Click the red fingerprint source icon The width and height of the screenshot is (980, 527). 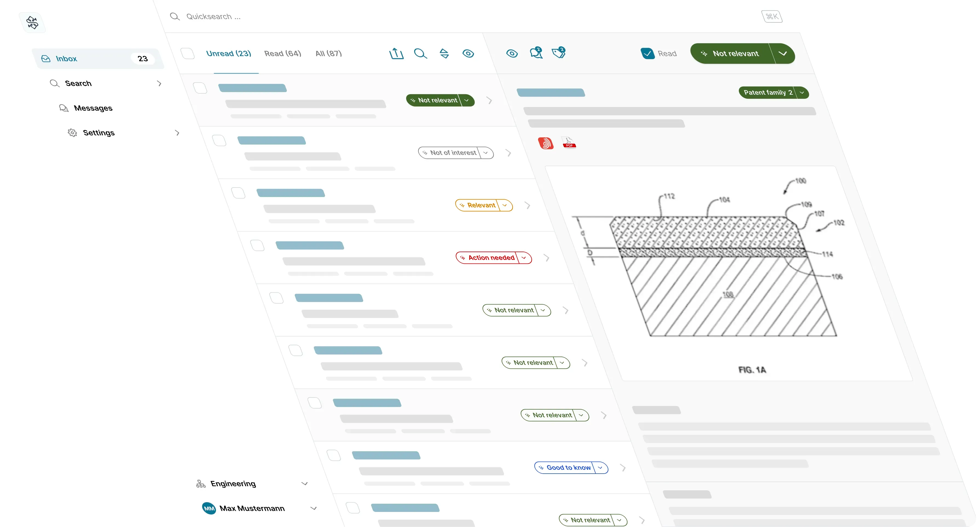pyautogui.click(x=545, y=143)
